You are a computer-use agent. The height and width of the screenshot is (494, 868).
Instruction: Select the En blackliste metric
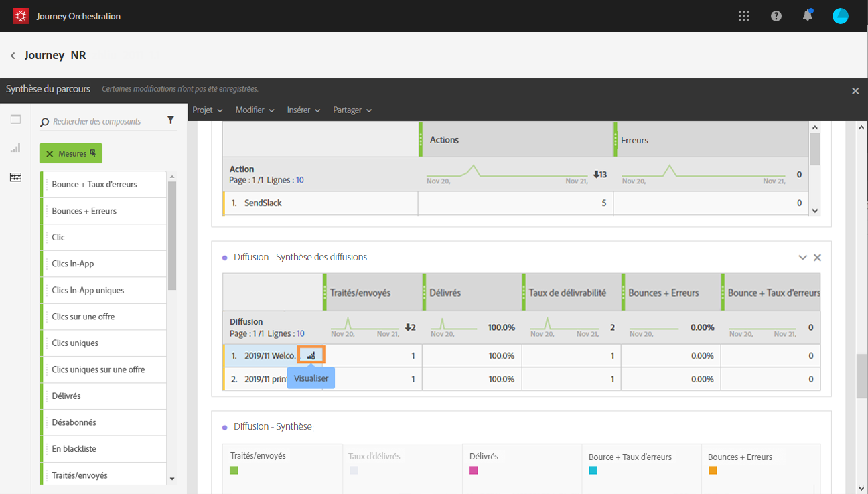click(x=103, y=449)
